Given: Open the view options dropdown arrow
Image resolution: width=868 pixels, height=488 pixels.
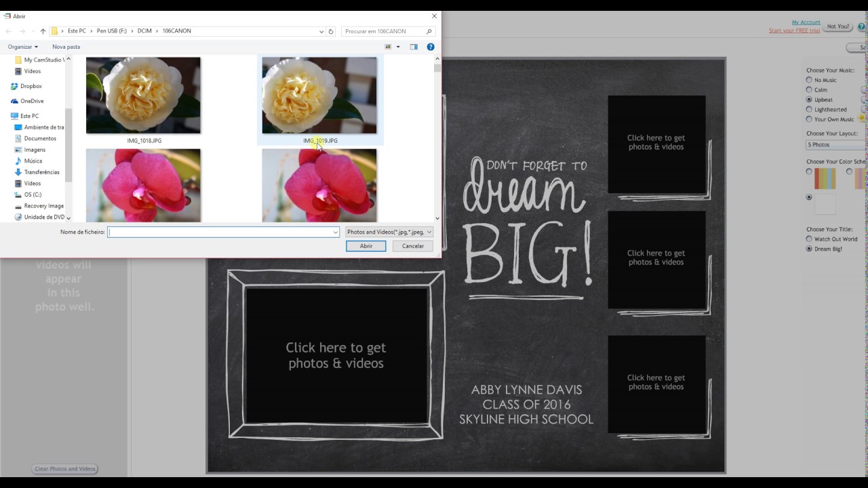Looking at the screenshot, I should click(398, 47).
